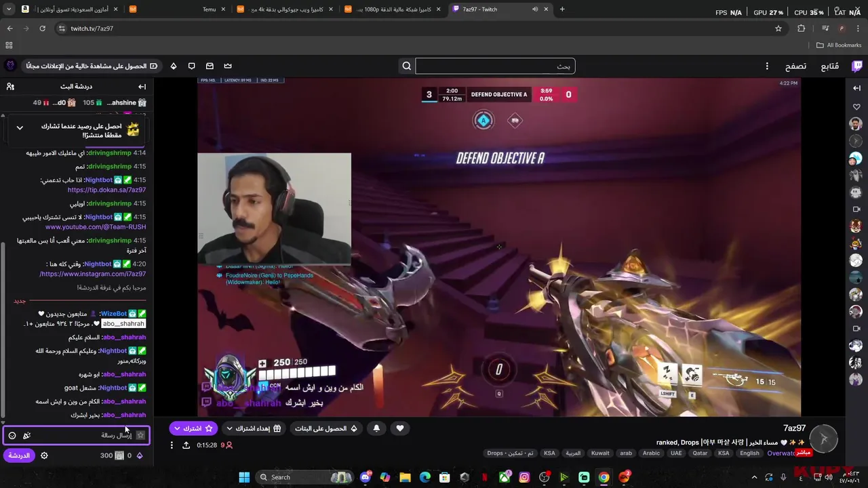Mute the 7az97 Twitch tab audio
The image size is (868, 488).
[x=535, y=9]
